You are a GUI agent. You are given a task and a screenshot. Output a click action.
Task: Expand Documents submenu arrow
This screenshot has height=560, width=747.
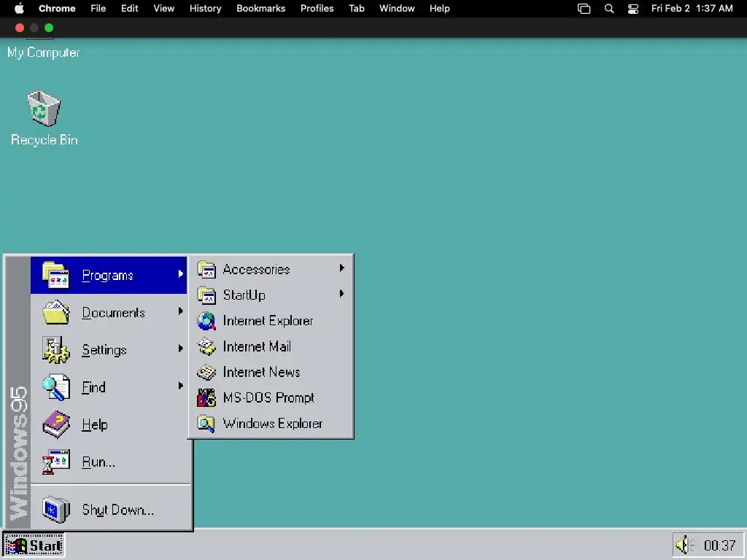[181, 311]
